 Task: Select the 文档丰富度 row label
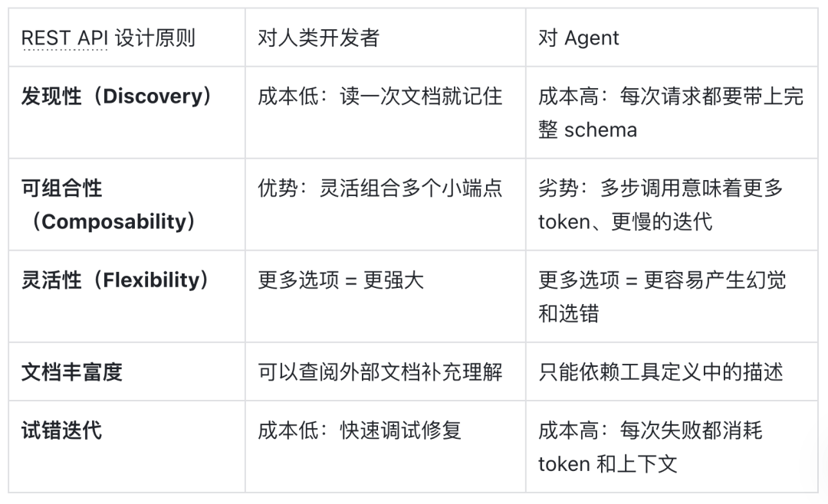[x=71, y=372]
